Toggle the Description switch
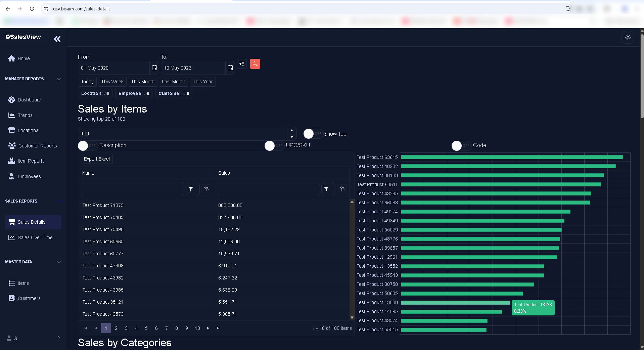Screen dimensions: 644x350 tap(88, 145)
